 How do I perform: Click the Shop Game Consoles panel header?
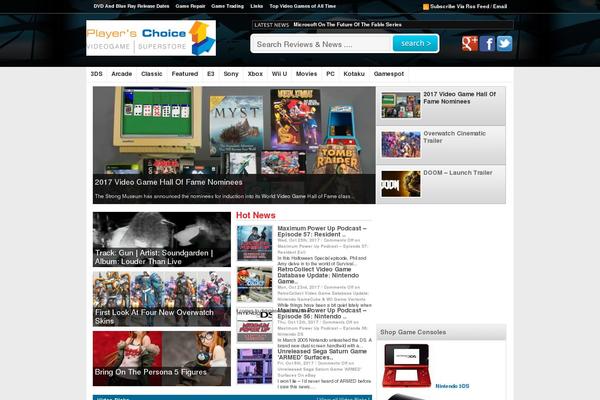pos(441,332)
